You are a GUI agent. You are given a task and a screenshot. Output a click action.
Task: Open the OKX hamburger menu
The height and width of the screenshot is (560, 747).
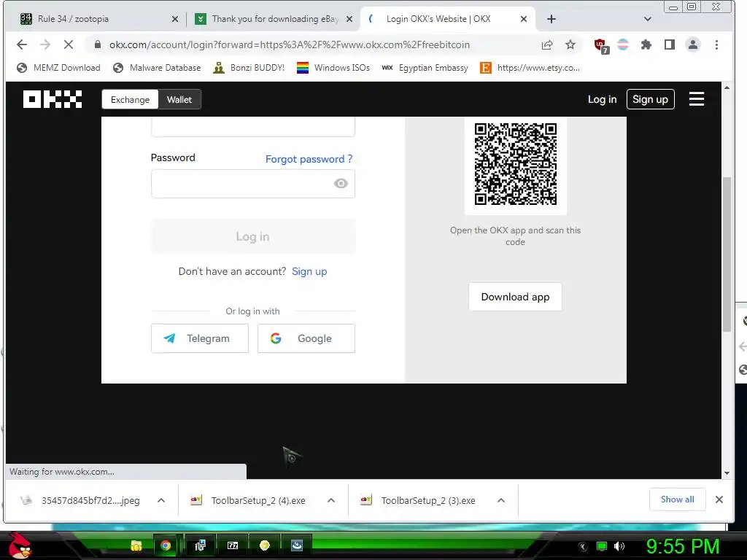[x=697, y=99]
